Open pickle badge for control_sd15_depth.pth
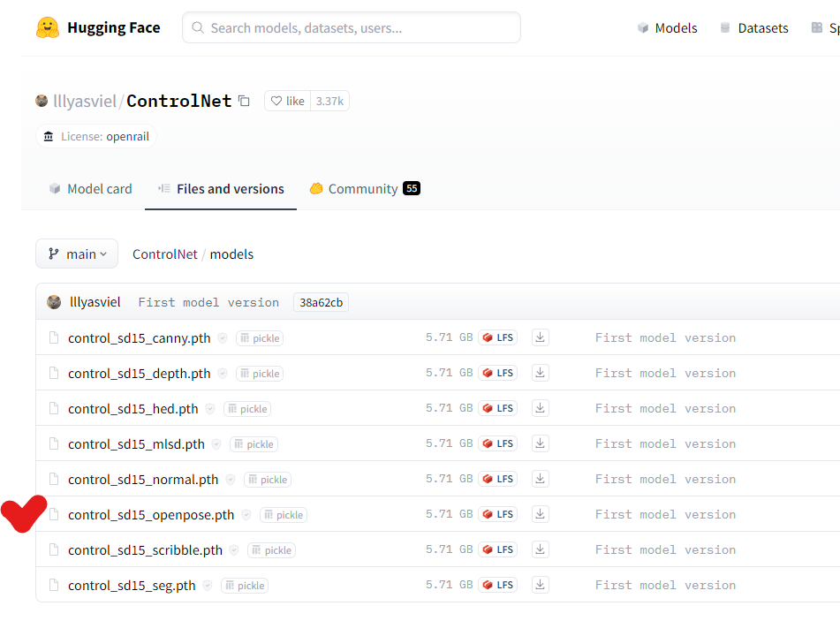Image resolution: width=840 pixels, height=621 pixels. pos(260,374)
